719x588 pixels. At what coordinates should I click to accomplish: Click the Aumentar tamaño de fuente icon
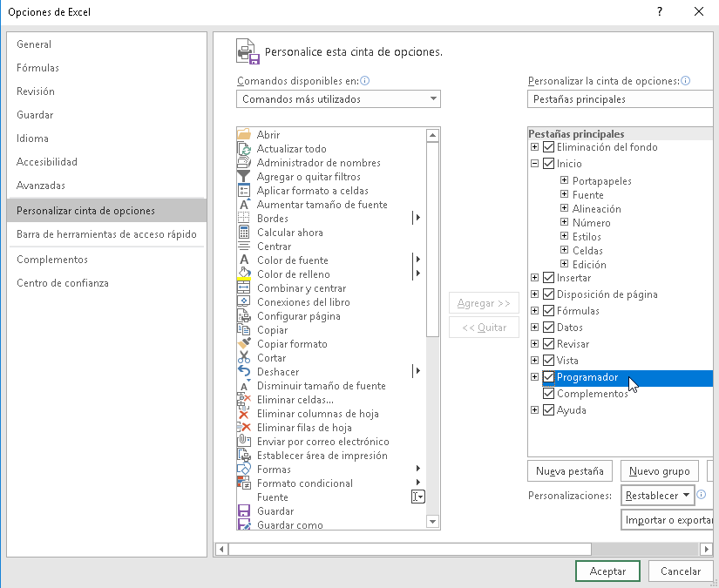pos(244,205)
